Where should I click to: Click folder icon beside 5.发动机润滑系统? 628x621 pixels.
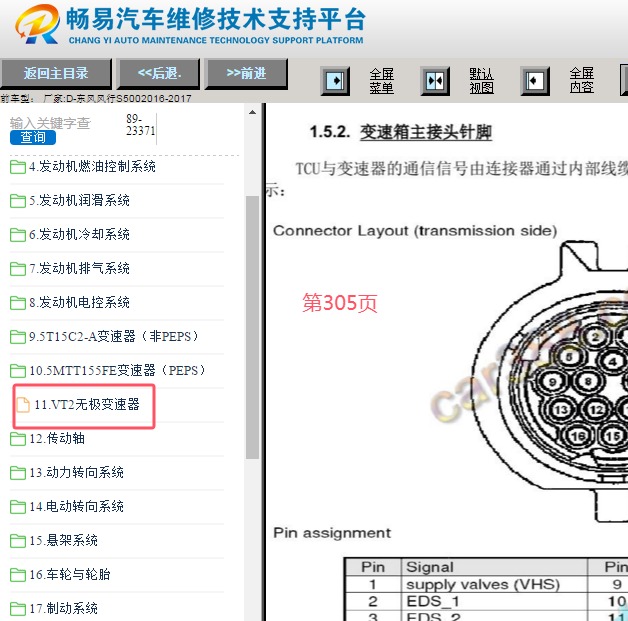(18, 201)
